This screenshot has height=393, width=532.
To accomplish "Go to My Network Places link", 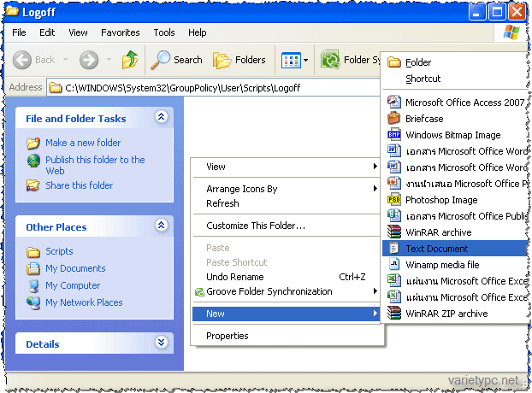I will (x=84, y=302).
